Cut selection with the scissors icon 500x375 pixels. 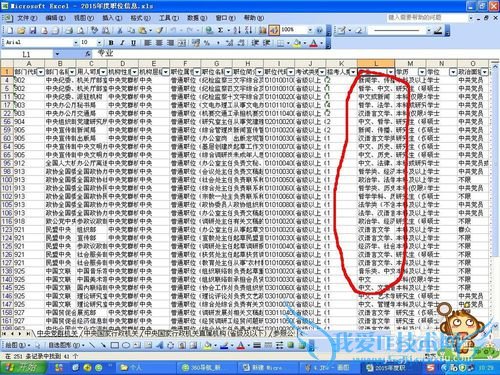click(120, 31)
